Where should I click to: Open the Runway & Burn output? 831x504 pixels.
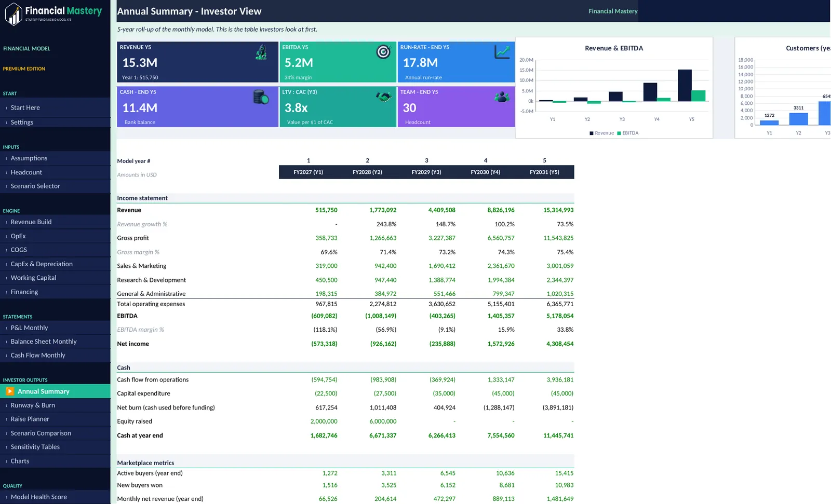coord(55,405)
